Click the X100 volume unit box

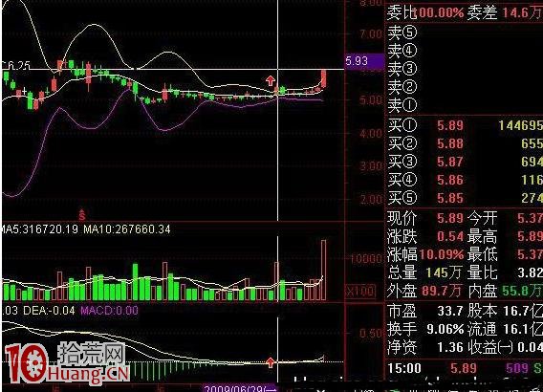click(360, 291)
